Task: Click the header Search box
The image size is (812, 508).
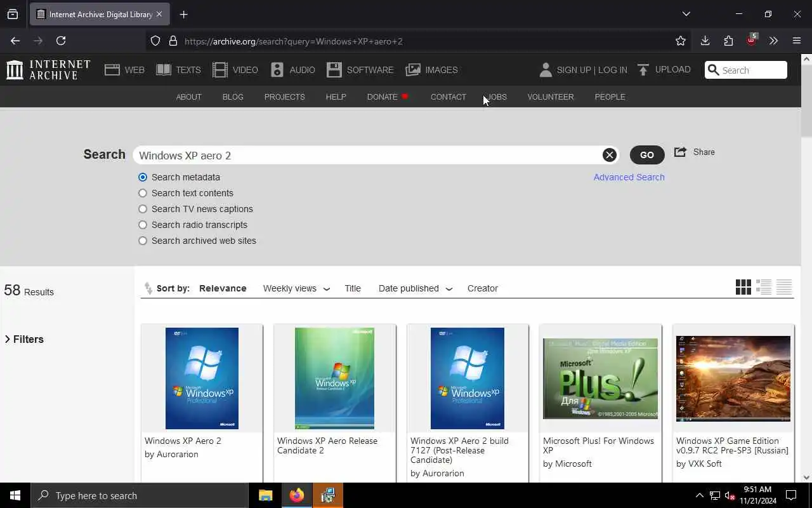Action: (x=746, y=70)
